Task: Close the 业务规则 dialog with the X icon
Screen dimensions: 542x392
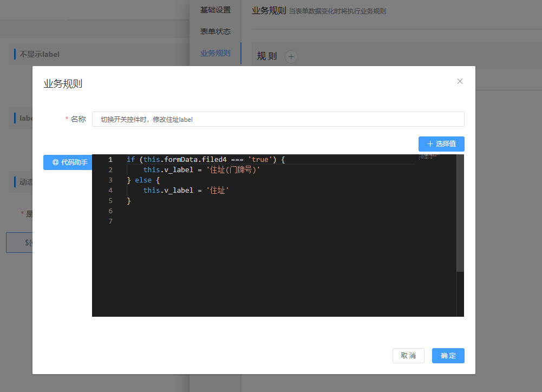Action: [460, 81]
